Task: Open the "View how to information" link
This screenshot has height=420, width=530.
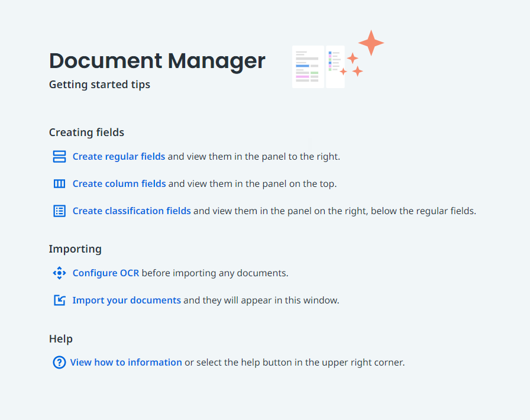Action: pyautogui.click(x=126, y=362)
